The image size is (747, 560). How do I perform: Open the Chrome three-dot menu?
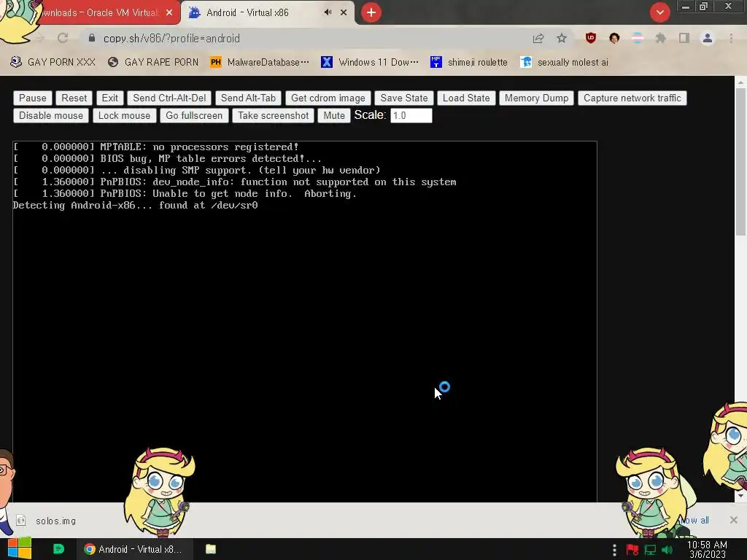(x=731, y=38)
